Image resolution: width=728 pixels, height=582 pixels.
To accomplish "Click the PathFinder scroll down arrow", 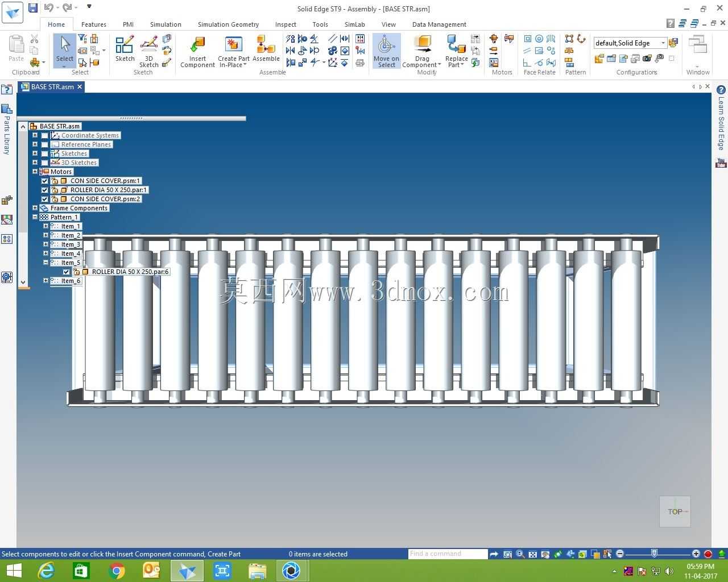I will [23, 282].
